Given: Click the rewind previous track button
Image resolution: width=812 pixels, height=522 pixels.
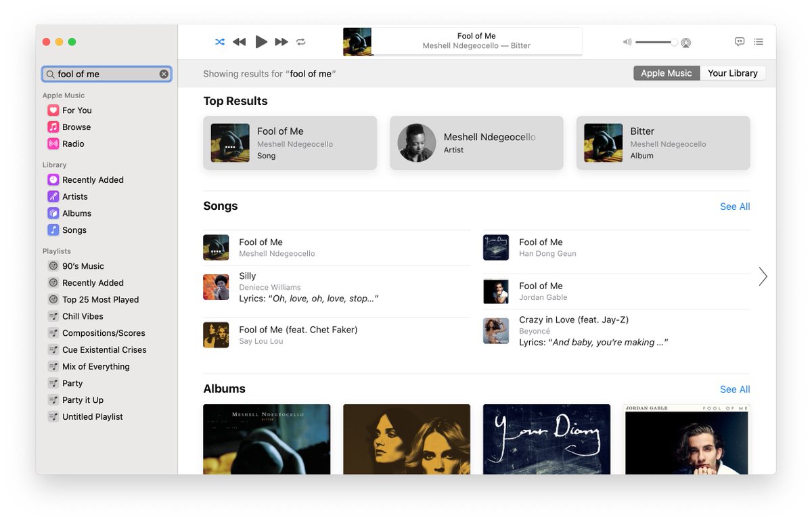Looking at the screenshot, I should tap(239, 42).
